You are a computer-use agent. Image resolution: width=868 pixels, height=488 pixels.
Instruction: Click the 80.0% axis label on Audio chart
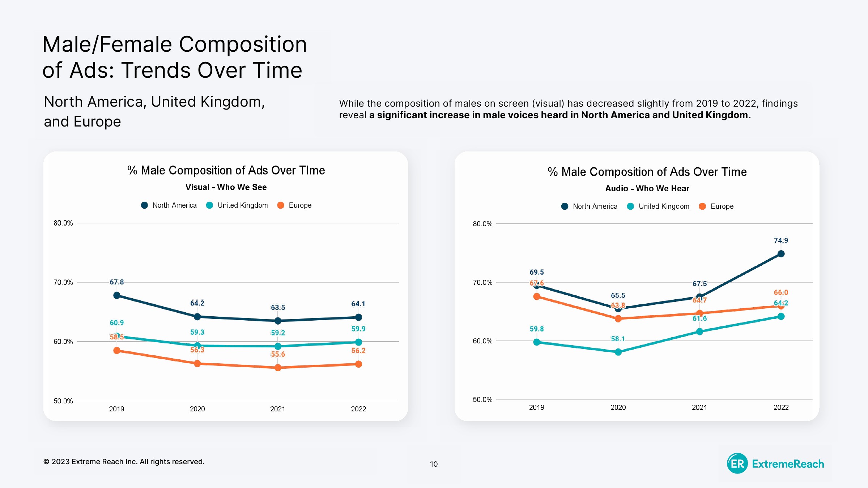click(x=482, y=224)
